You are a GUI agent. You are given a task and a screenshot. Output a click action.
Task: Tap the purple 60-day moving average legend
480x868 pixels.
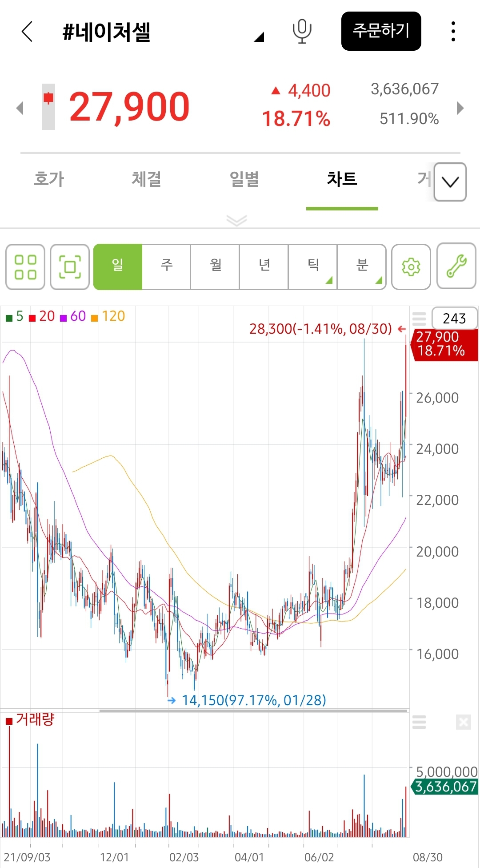73,316
